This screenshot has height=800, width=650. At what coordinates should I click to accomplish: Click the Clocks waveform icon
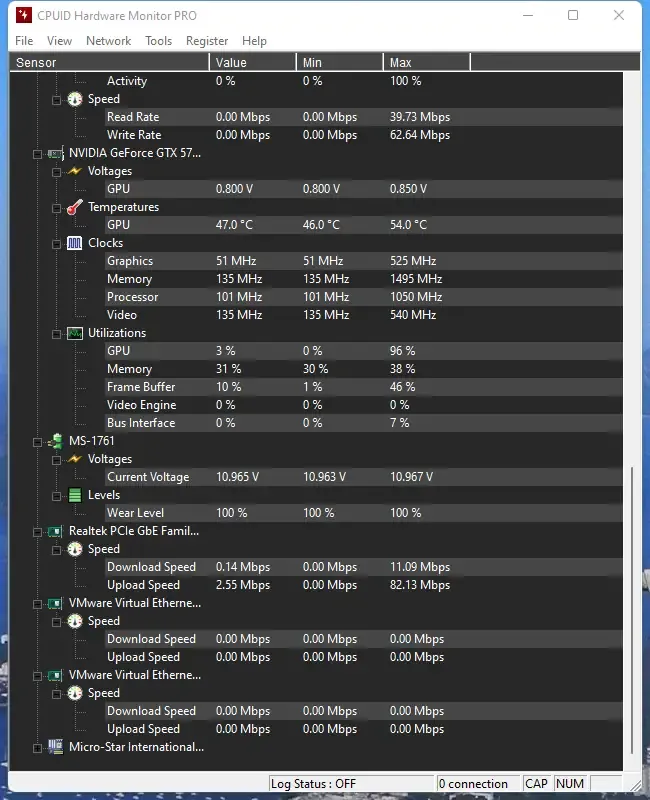coord(75,243)
